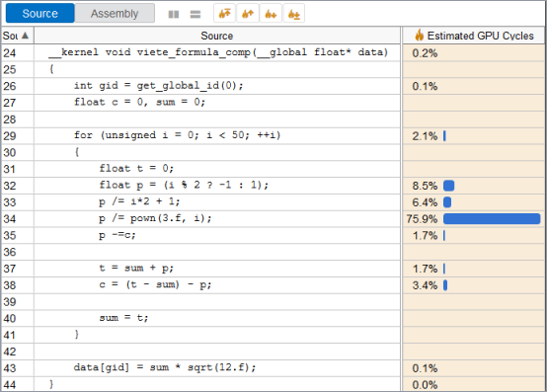
Task: Click the 8.5% value on line 32
Action: click(425, 186)
